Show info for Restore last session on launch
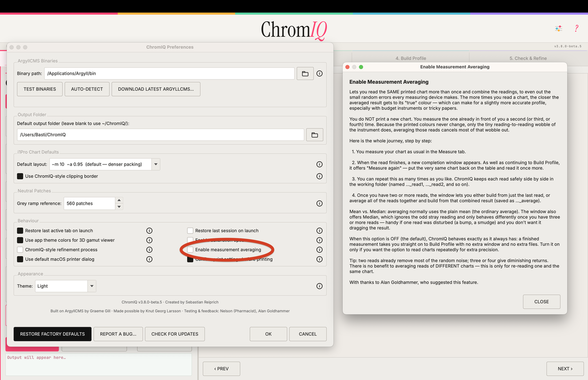This screenshot has height=380, width=588. point(319,230)
